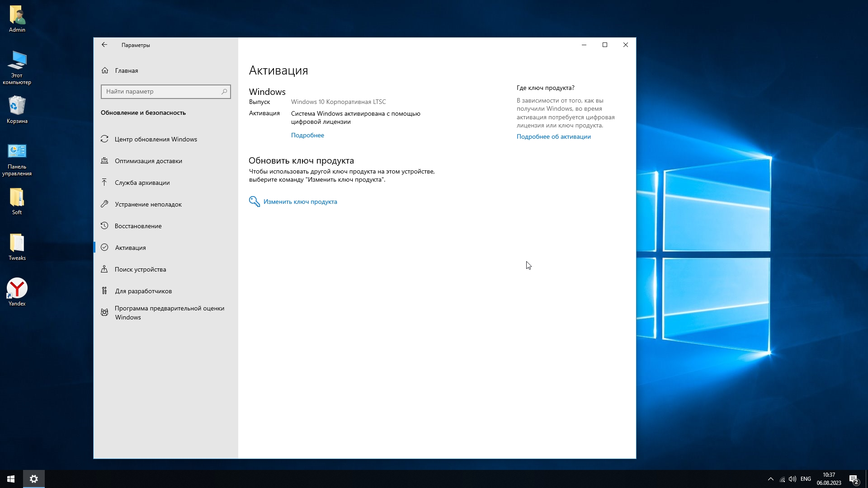Click the Подробнее link under activation
This screenshot has height=488, width=868.
tap(307, 135)
